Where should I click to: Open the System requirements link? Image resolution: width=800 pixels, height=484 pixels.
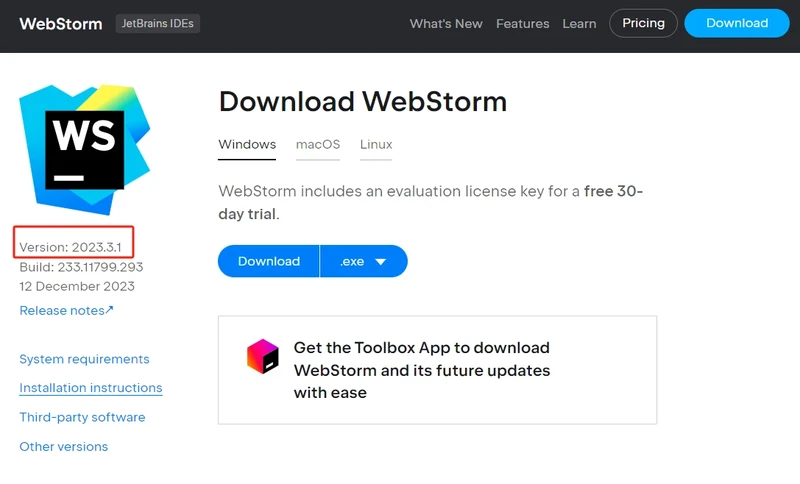click(84, 359)
